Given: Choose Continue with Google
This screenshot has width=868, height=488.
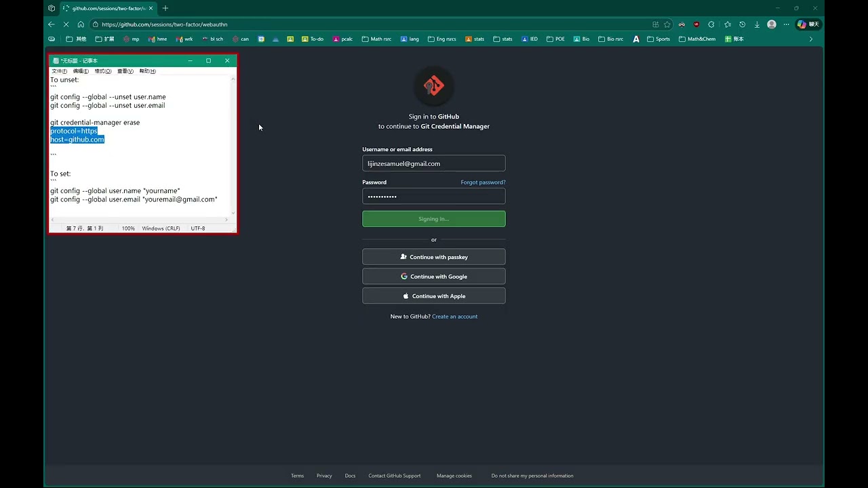Looking at the screenshot, I should click(434, 277).
